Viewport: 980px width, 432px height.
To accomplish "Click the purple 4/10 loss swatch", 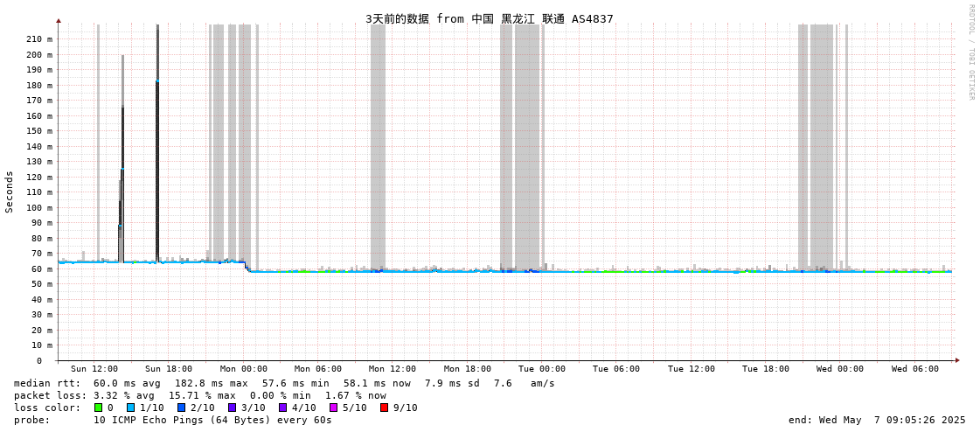I will click(x=282, y=408).
